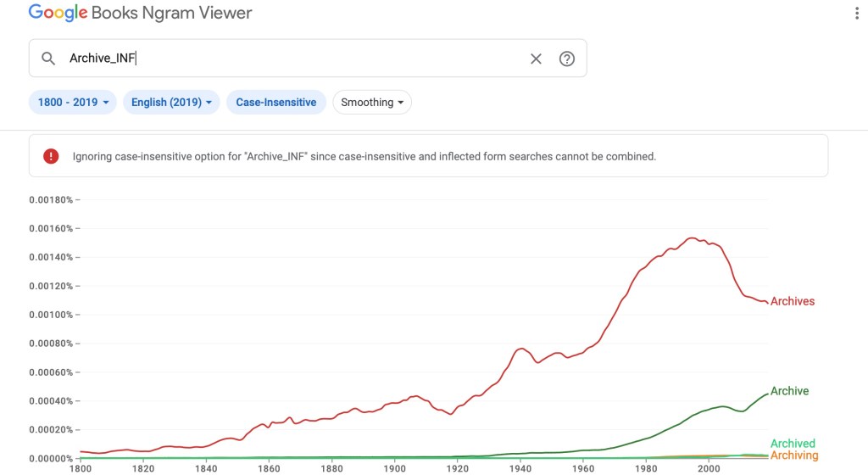Open the three-dot options menu
Screen dimensions: 868x475
[x=858, y=14]
